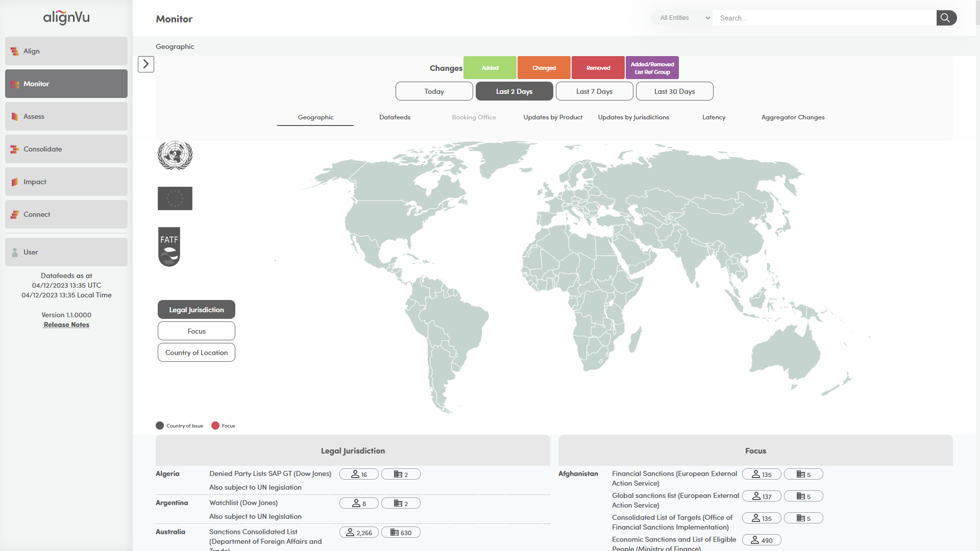The width and height of the screenshot is (980, 551).
Task: Click the red Removed legend swatch
Action: 598,68
